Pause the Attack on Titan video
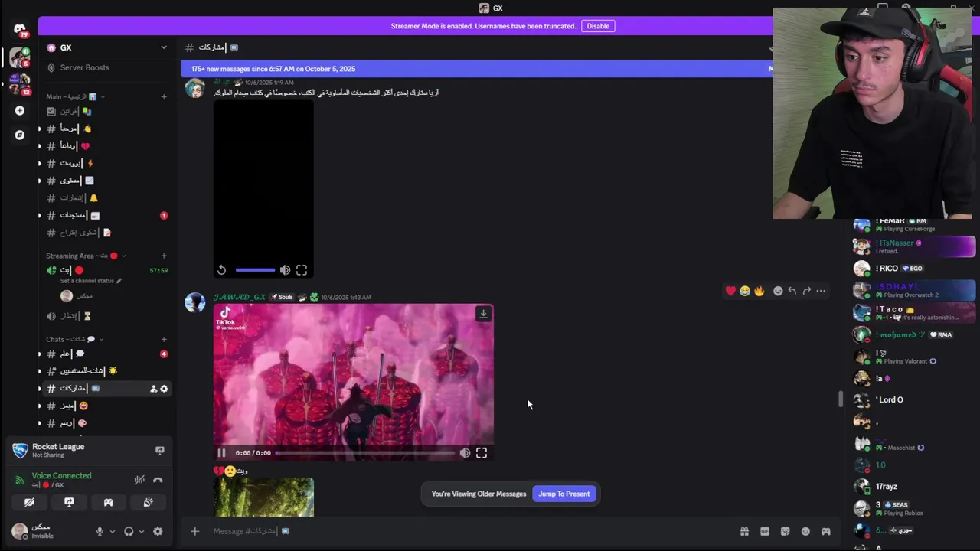 pos(221,453)
